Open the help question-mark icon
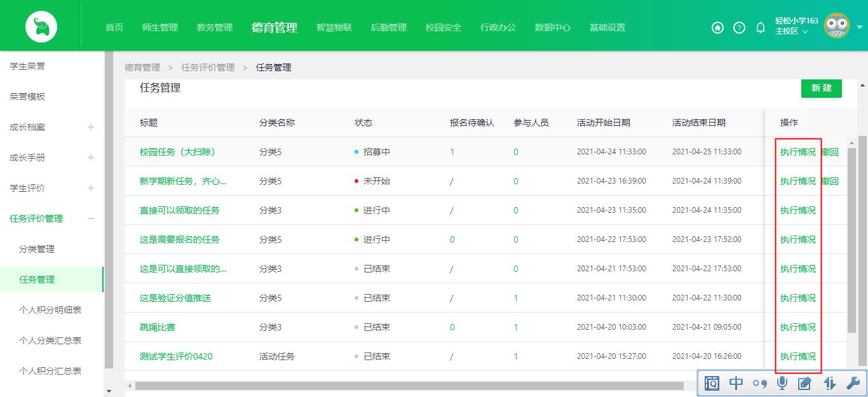868x397 pixels. tap(738, 28)
